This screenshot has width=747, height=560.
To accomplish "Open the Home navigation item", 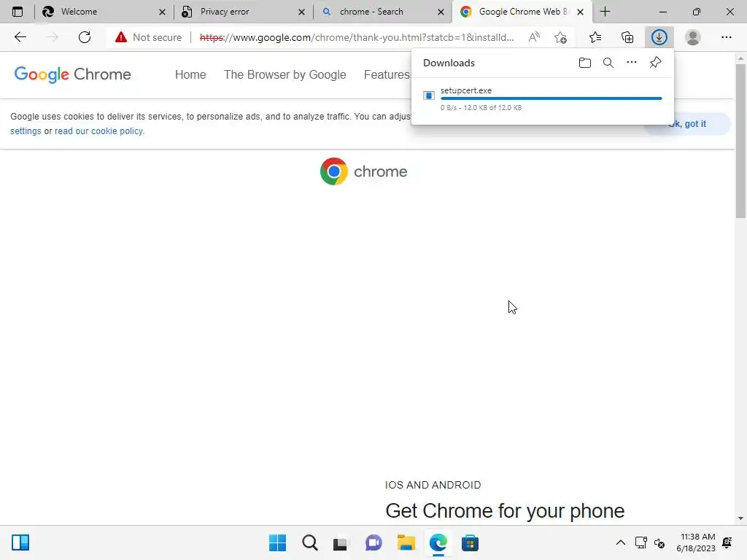I will click(190, 75).
